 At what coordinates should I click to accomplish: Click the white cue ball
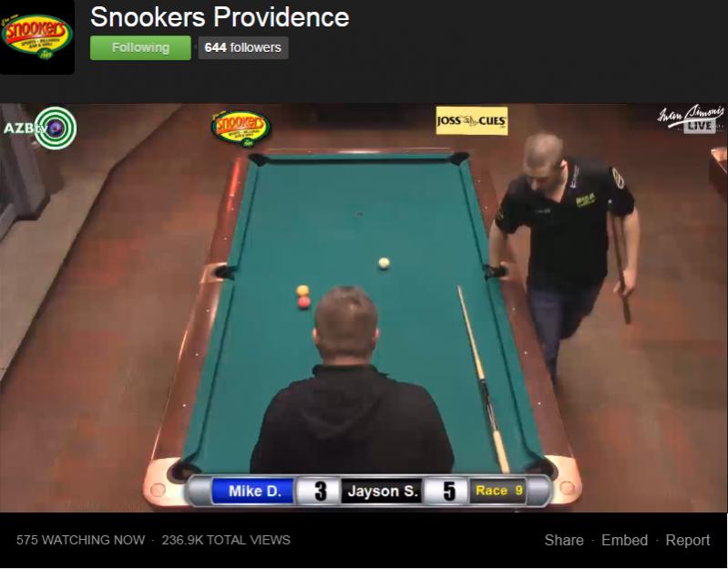point(384,264)
